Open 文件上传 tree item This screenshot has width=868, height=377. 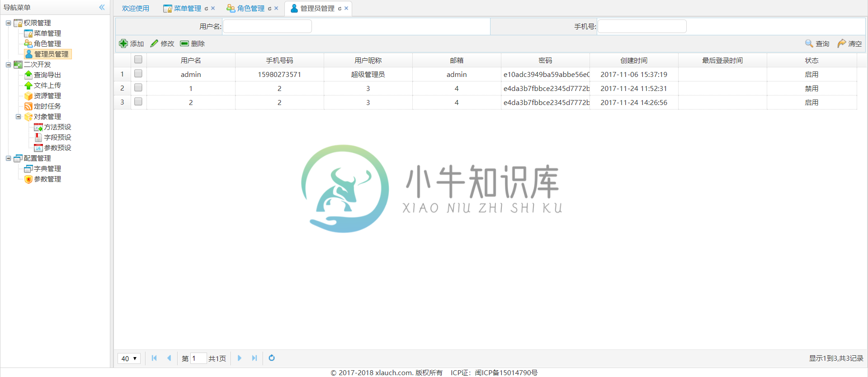47,86
